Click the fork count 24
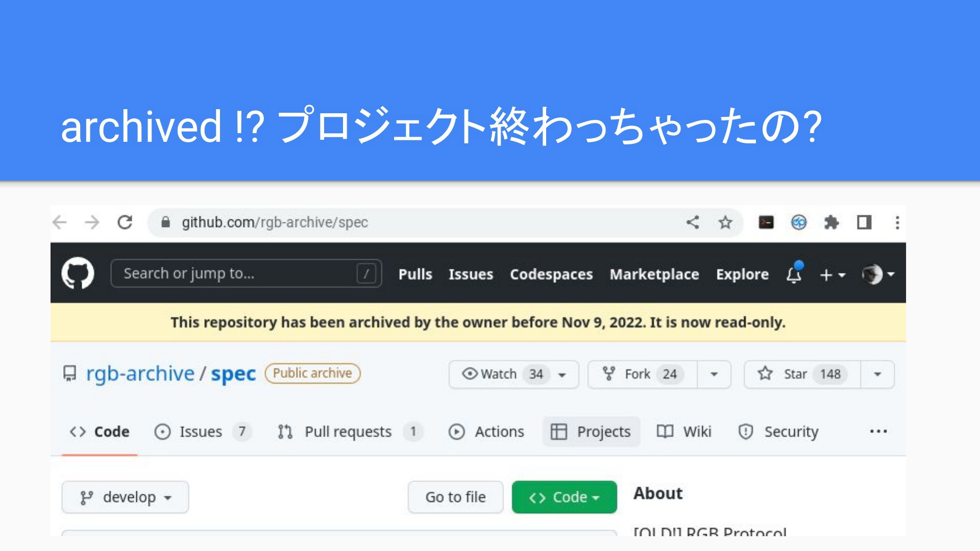Viewport: 980px width, 551px height. click(x=670, y=374)
